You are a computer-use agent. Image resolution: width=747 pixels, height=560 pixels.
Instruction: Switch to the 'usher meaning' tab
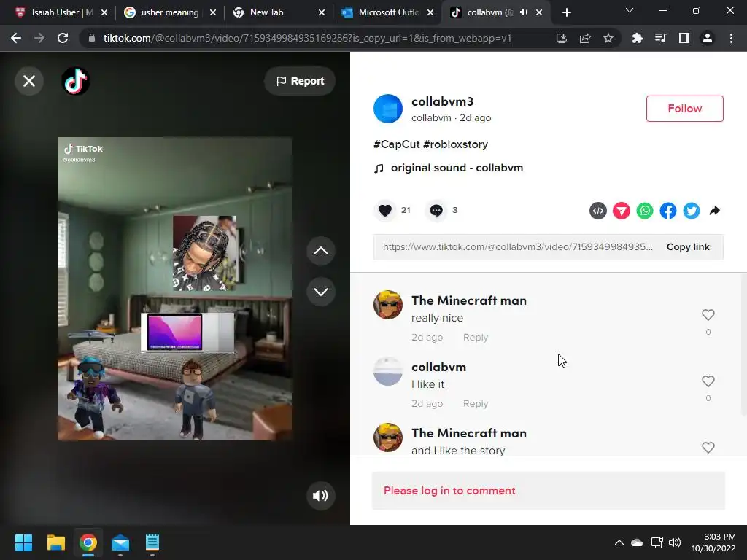[169, 12]
